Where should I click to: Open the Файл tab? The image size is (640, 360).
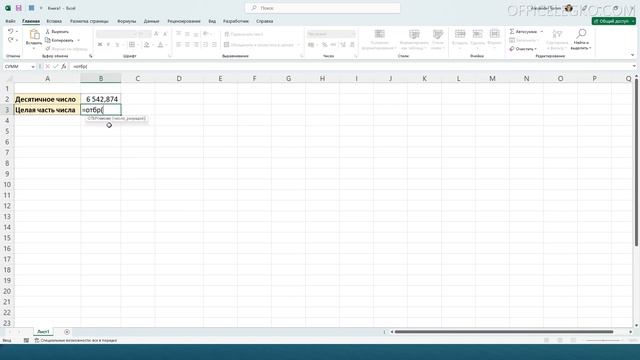10,21
